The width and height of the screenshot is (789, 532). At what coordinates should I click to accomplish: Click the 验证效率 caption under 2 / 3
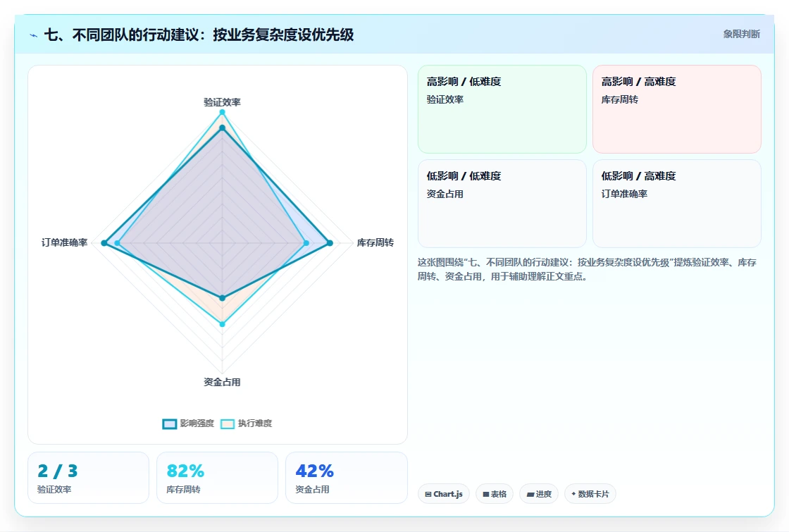click(x=54, y=489)
